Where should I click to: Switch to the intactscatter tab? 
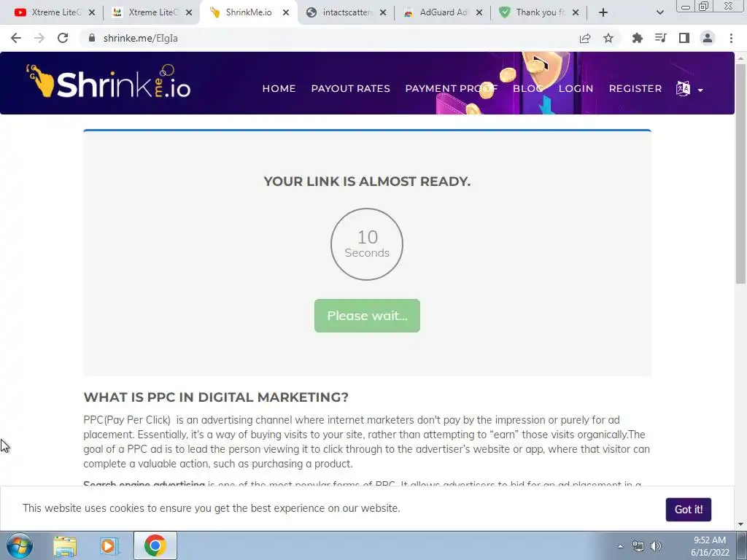(346, 12)
